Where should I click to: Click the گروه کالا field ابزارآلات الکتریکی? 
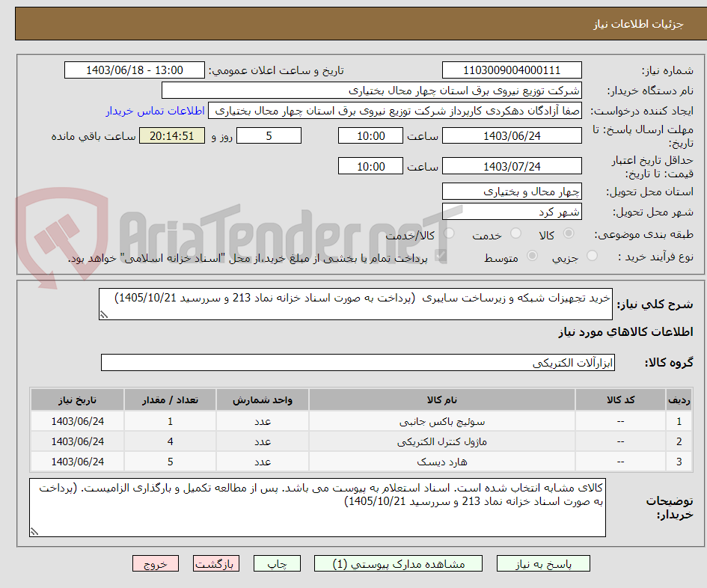tap(358, 363)
